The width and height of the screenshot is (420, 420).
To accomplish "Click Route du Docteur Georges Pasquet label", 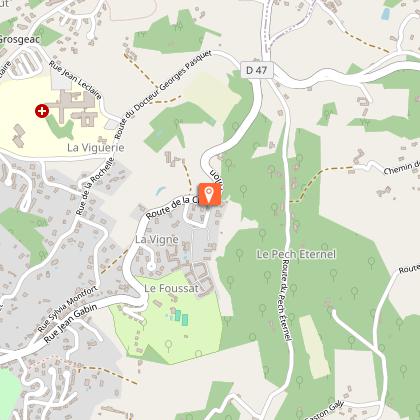I will pos(163,95).
